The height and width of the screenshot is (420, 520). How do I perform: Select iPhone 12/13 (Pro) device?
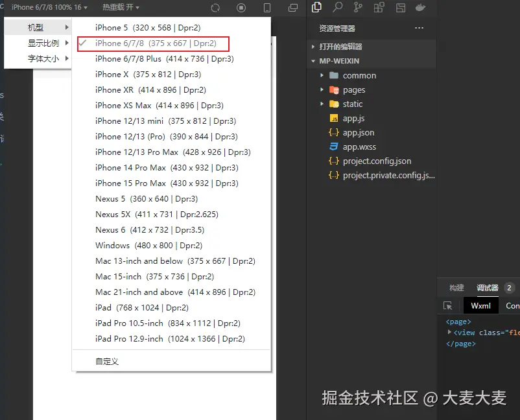pyautogui.click(x=171, y=137)
